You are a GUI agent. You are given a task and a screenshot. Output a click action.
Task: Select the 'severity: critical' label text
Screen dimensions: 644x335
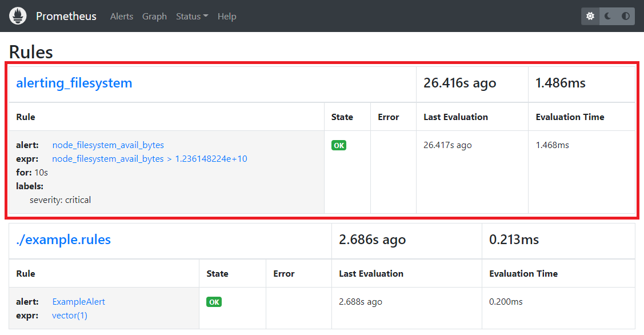point(60,200)
